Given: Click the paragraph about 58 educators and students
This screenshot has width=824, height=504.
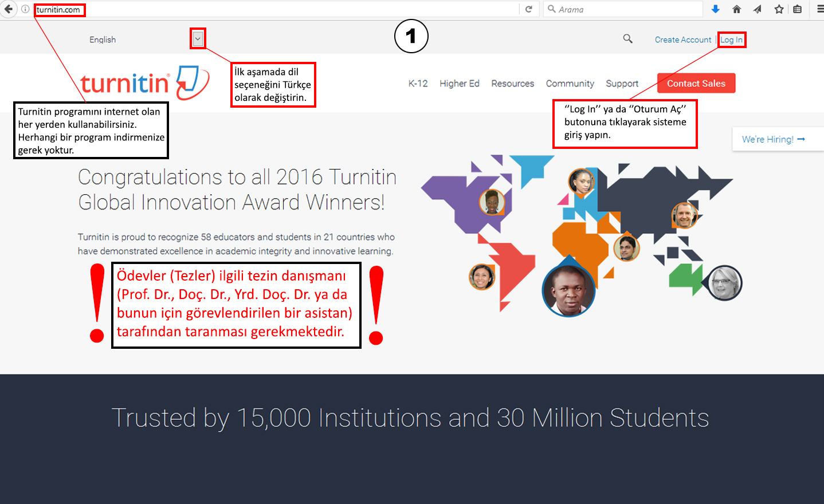Looking at the screenshot, I should coord(236,244).
